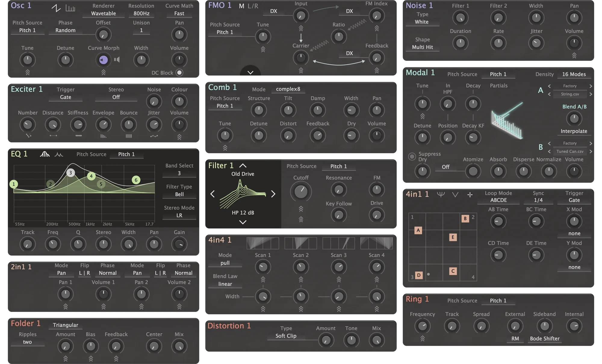This screenshot has height=364, width=602.
Task: Click the speaker icon beside Curve Morph
Action: (x=117, y=60)
